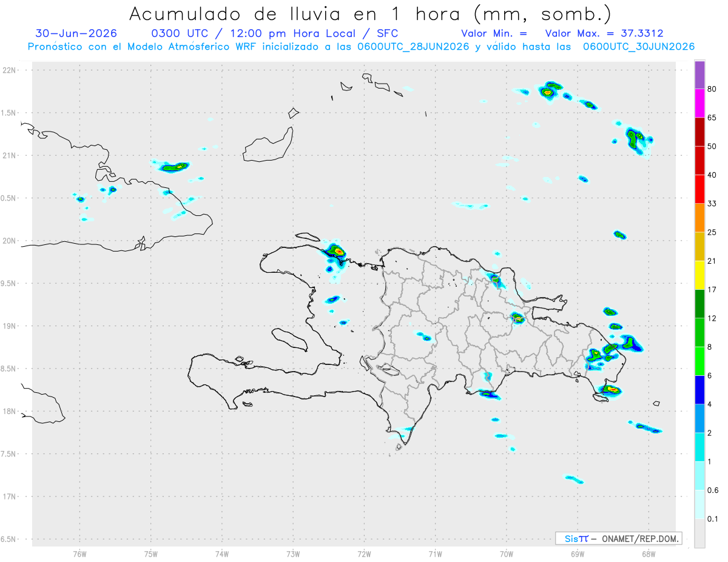Image resolution: width=728 pixels, height=562 pixels.
Task: Select the gold swatch between 21 and 25
Action: 700,247
